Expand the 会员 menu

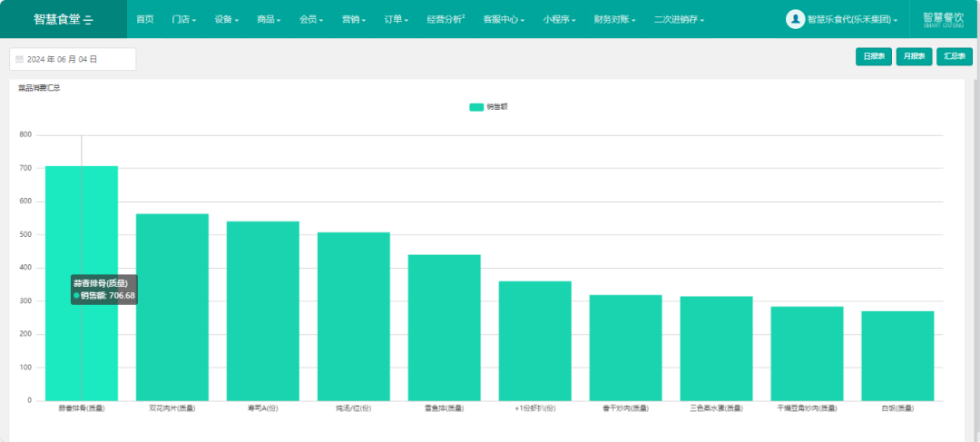coord(311,19)
